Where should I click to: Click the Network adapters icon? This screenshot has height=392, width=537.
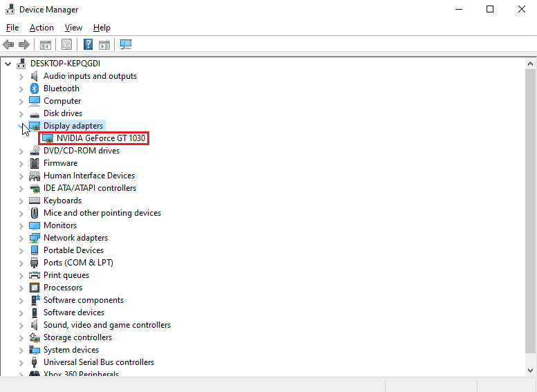click(35, 238)
